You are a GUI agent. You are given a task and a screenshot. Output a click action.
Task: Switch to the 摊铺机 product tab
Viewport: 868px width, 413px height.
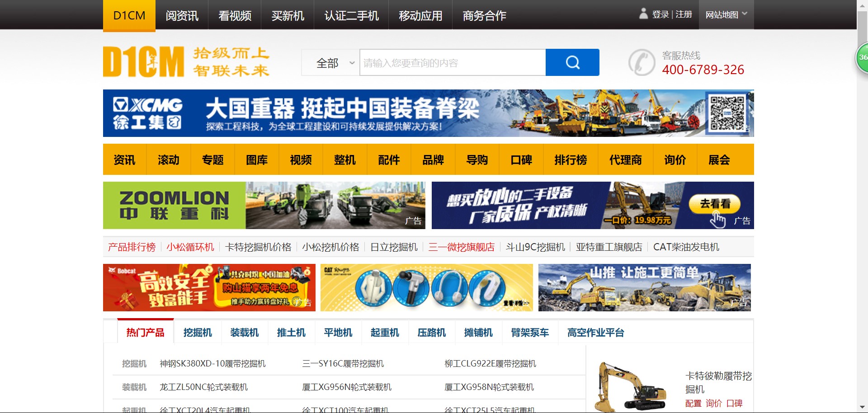click(478, 333)
